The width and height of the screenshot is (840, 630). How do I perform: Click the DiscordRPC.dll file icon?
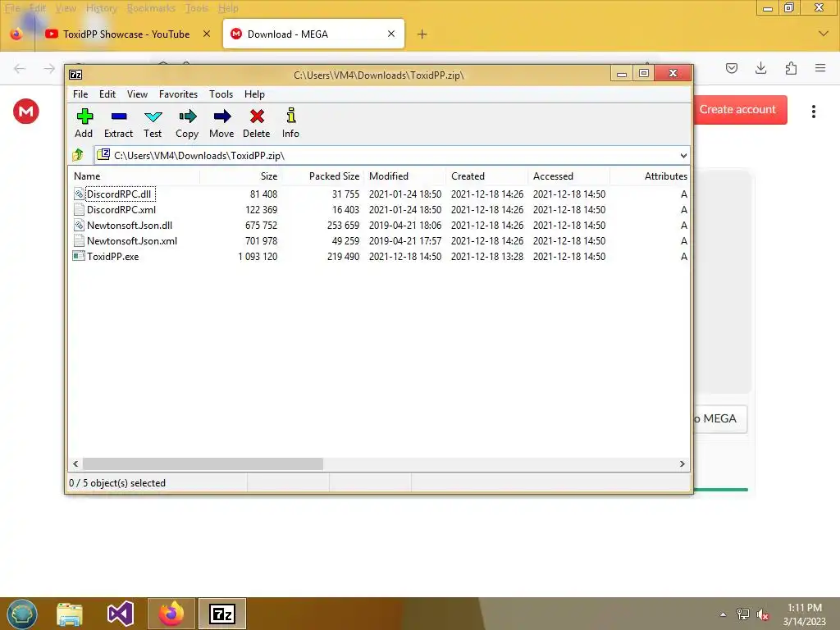pos(79,194)
